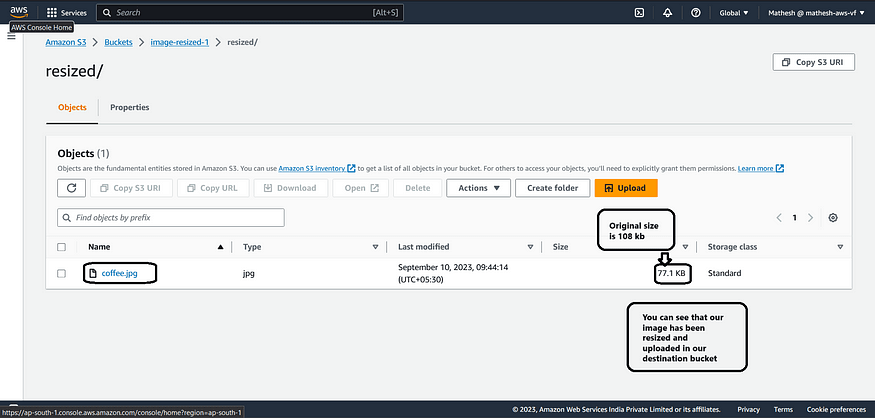The image size is (875, 418).
Task: Open Cookie preferences in footer
Action: click(x=836, y=410)
